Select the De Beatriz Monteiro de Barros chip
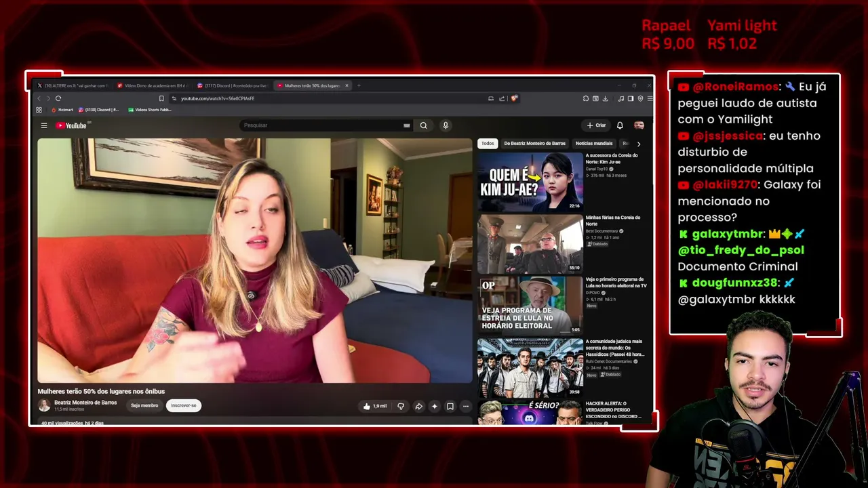Screen dimensions: 868x488 tap(534, 144)
